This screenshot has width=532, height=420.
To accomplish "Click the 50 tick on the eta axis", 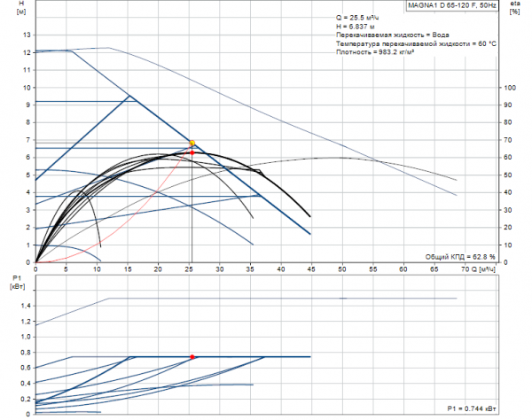I will pos(508,175).
